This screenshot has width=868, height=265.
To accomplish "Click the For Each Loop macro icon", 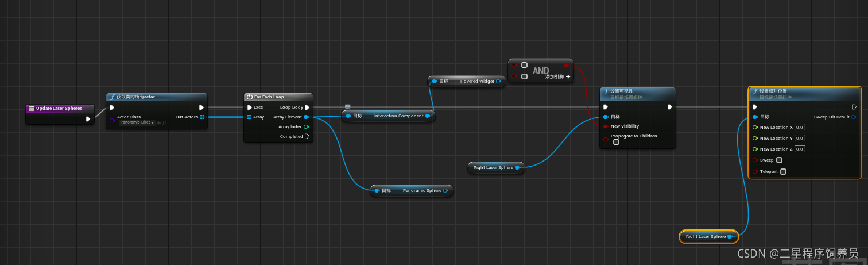I will click(249, 97).
